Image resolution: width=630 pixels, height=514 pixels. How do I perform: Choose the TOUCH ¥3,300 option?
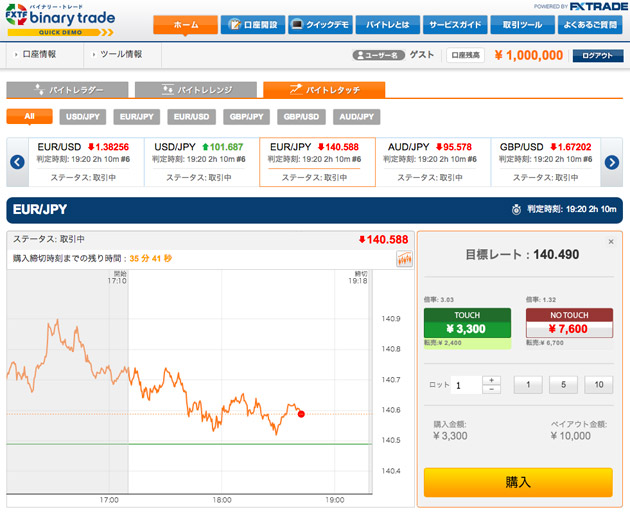467,323
